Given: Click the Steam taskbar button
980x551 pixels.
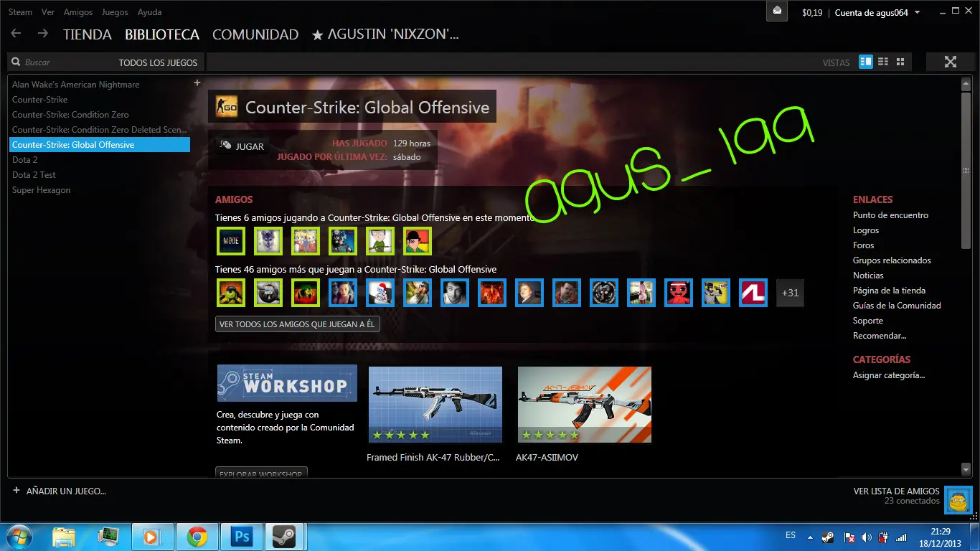Looking at the screenshot, I should (x=285, y=537).
